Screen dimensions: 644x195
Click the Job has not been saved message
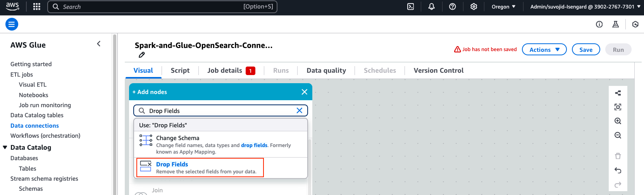click(489, 50)
